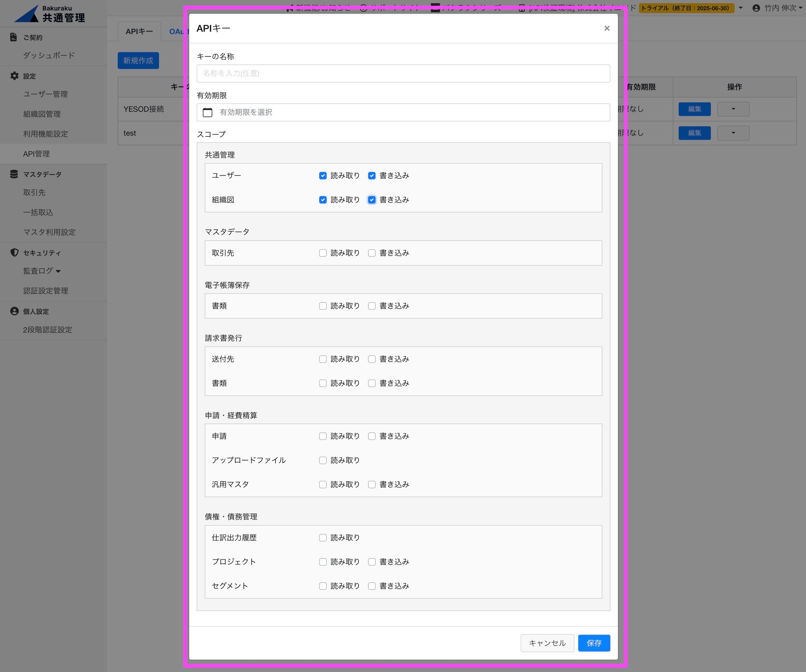Uncheck ユーザー 書き込み checkbox

(372, 176)
